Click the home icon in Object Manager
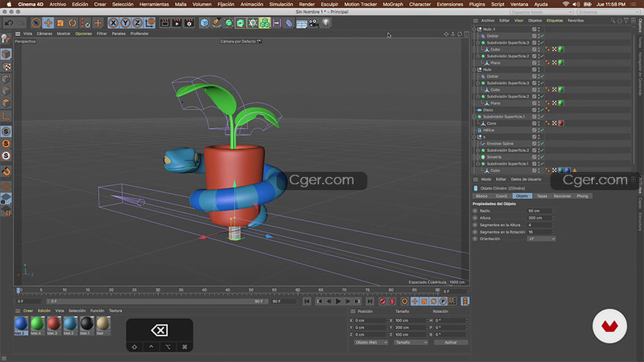This screenshot has height=362, width=644. click(619, 20)
